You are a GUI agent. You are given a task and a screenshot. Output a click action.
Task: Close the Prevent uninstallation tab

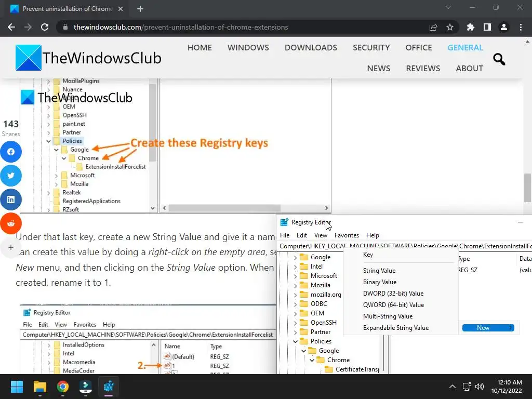[x=121, y=9]
